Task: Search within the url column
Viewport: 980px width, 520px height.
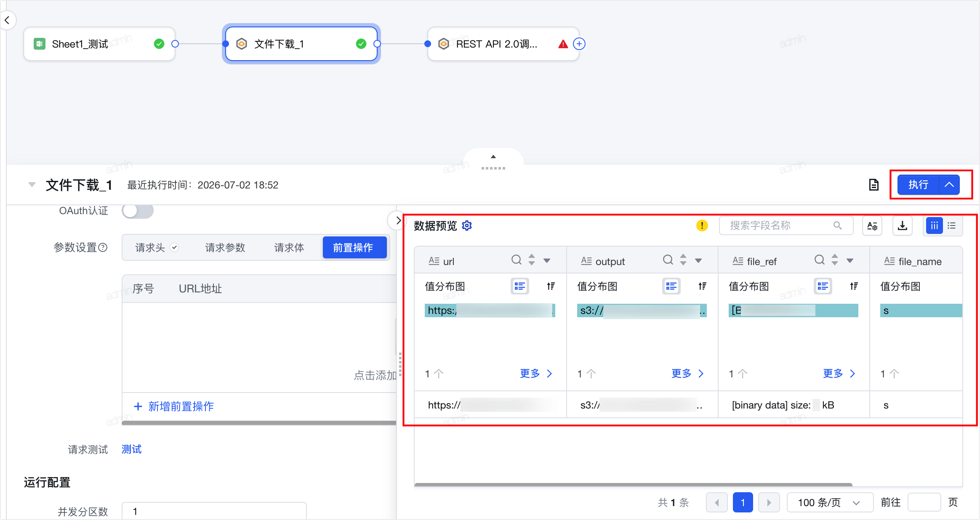Action: pyautogui.click(x=516, y=260)
